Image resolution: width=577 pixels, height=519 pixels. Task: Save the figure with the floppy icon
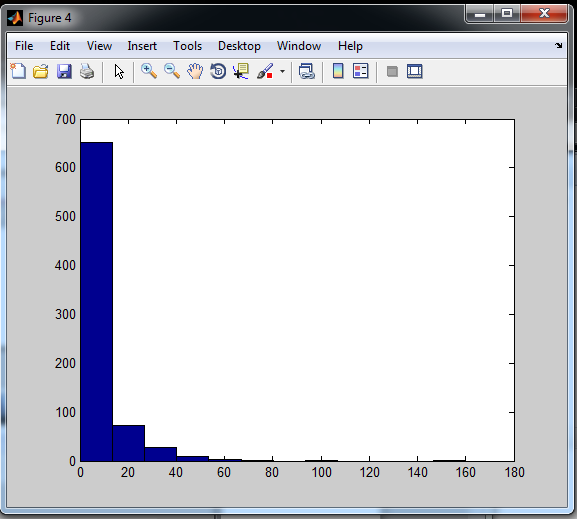64,71
